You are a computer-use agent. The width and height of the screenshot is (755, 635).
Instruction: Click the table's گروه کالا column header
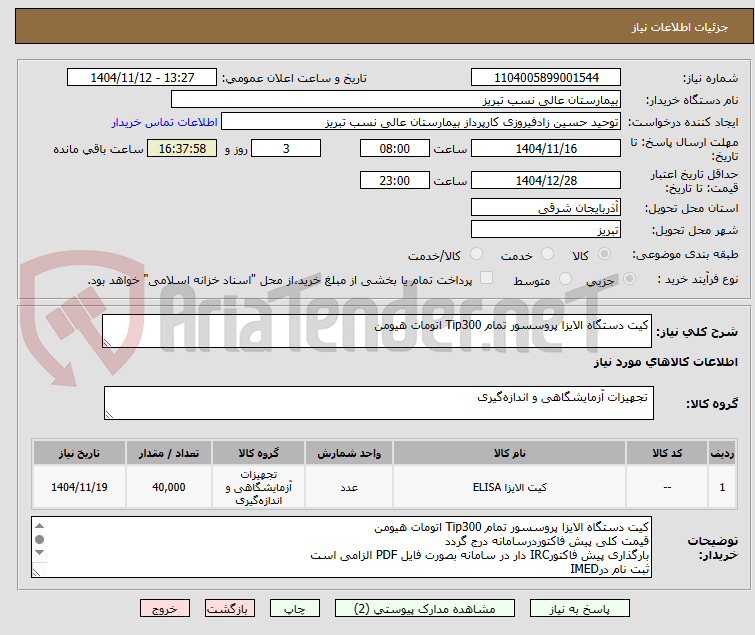[259, 453]
